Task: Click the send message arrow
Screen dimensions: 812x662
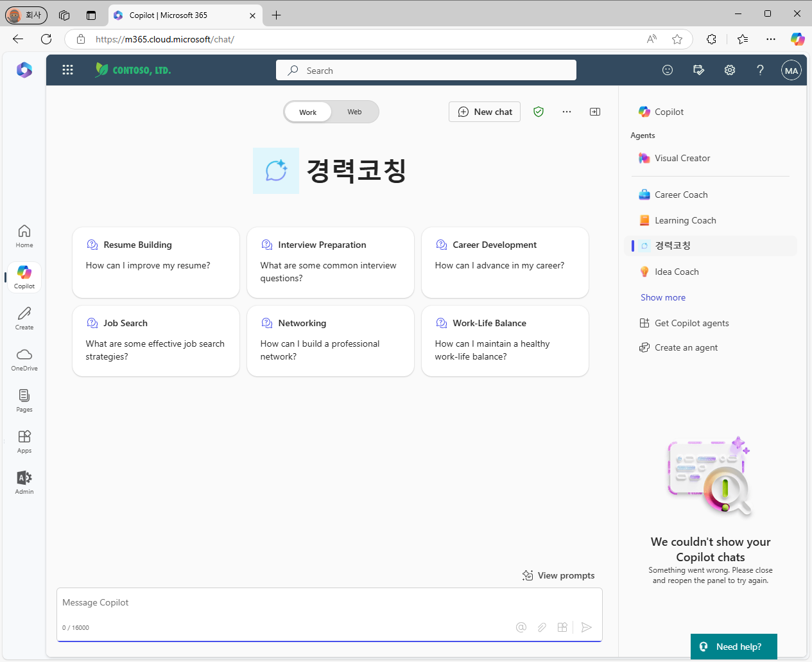Action: click(x=586, y=627)
